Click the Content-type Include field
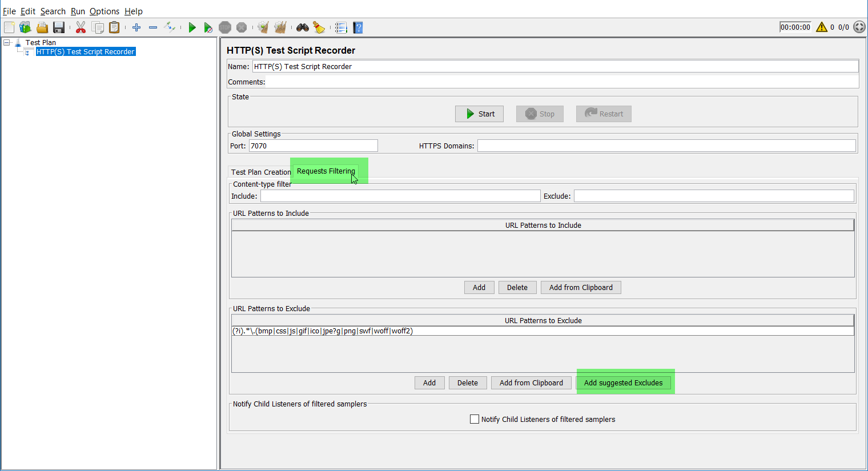Image resolution: width=868 pixels, height=471 pixels. click(x=400, y=196)
